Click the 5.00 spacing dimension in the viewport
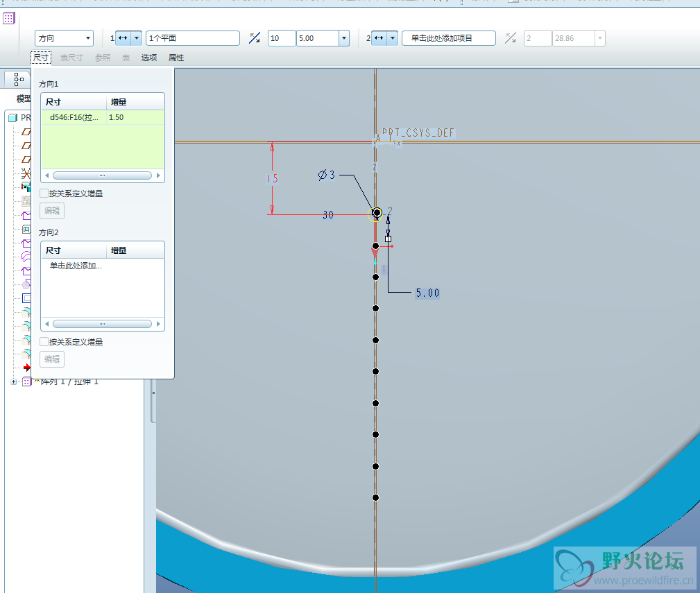Screen dimensions: 700x593 click(x=427, y=293)
